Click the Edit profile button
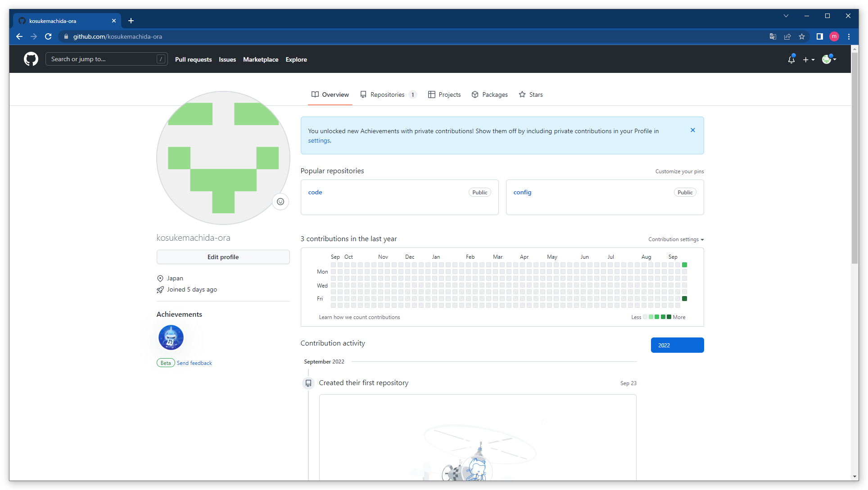 pyautogui.click(x=223, y=257)
